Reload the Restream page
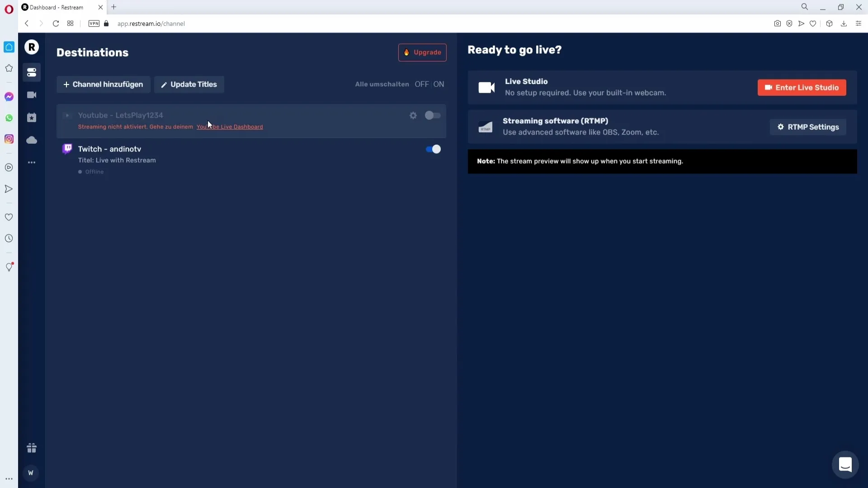 56,23
